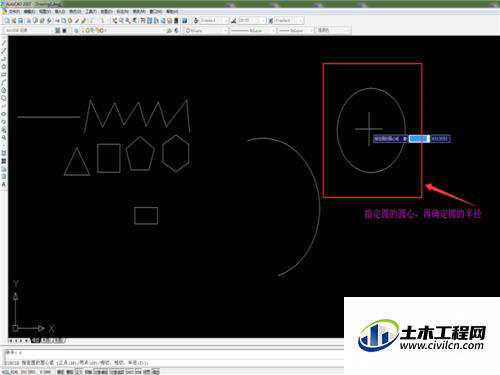Switch to the 布局1 layout tab
The width and height of the screenshot is (500, 375).
coord(46,340)
